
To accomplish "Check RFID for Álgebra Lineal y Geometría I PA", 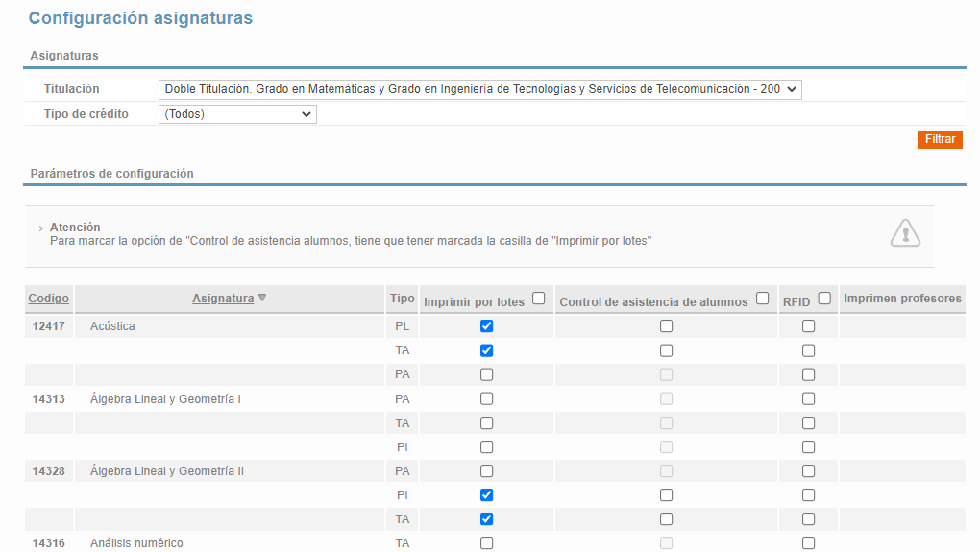I will point(809,398).
